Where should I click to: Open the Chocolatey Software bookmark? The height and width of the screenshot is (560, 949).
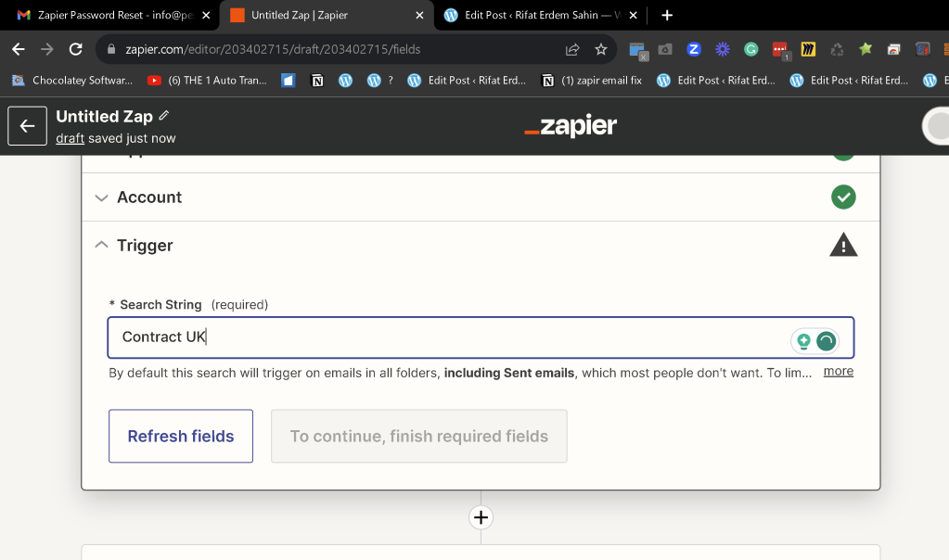72,81
